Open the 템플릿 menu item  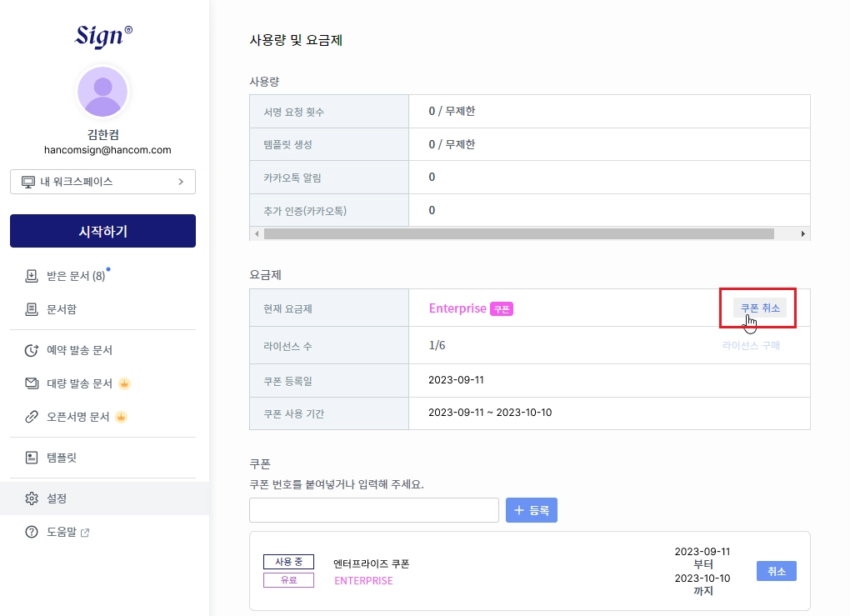coord(62,458)
